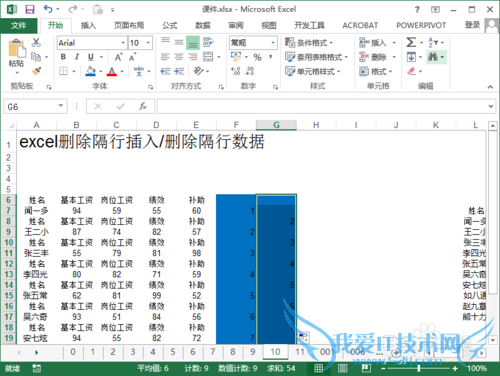Expand 套用表格格式 table format menu
500x376 pixels.
316,57
